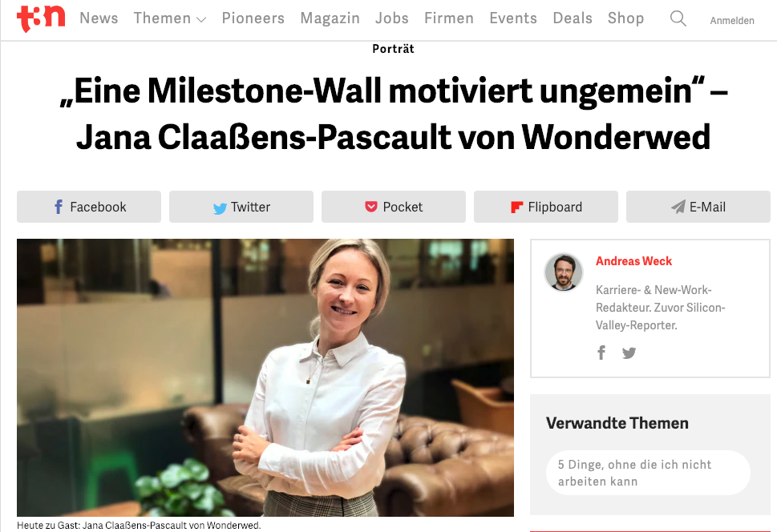Click the article's main portrait image
This screenshot has width=777, height=532.
pyautogui.click(x=265, y=377)
